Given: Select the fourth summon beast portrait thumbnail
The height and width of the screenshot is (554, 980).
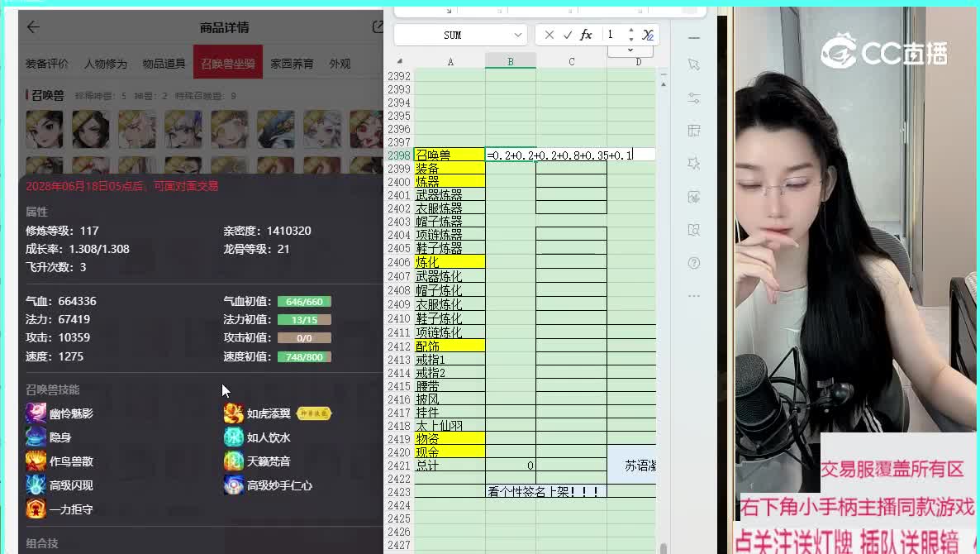Looking at the screenshot, I should tap(183, 130).
